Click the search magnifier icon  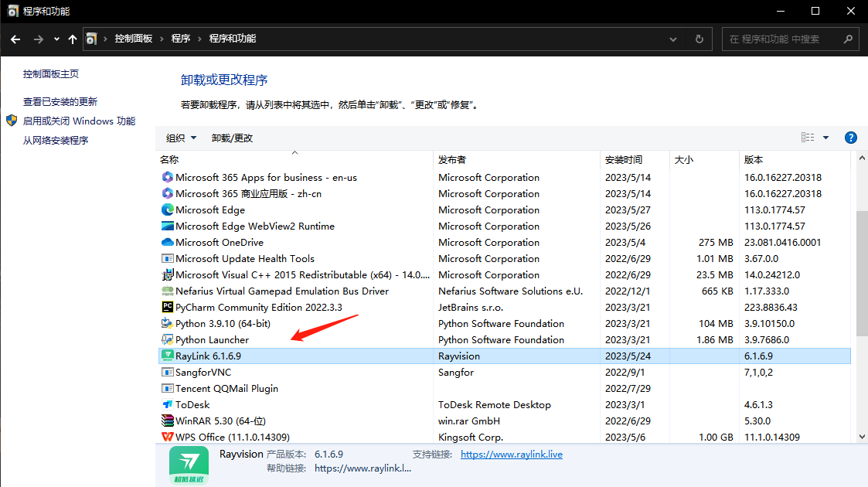[x=848, y=39]
